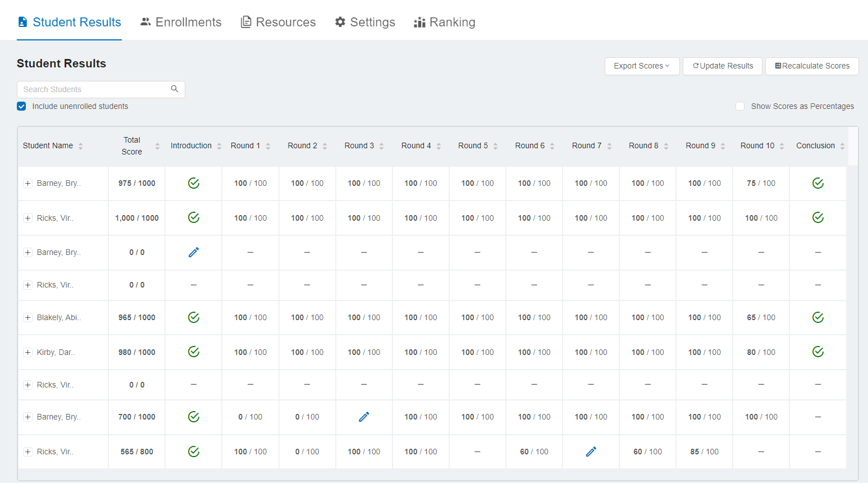Click the Recalculate Scores button
The width and height of the screenshot is (868, 483).
coord(812,66)
